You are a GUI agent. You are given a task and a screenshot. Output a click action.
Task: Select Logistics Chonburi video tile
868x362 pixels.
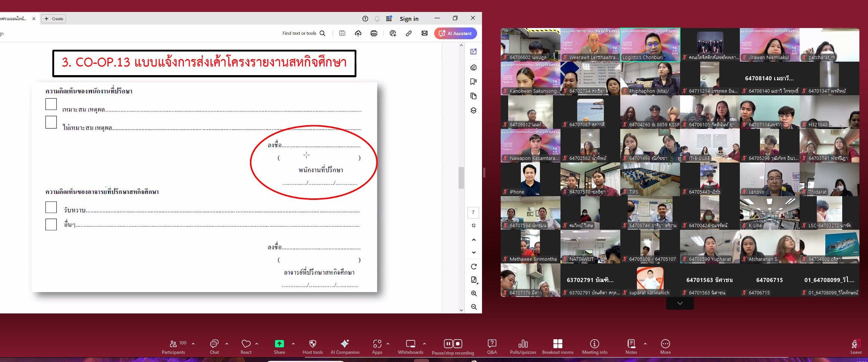[x=650, y=45]
